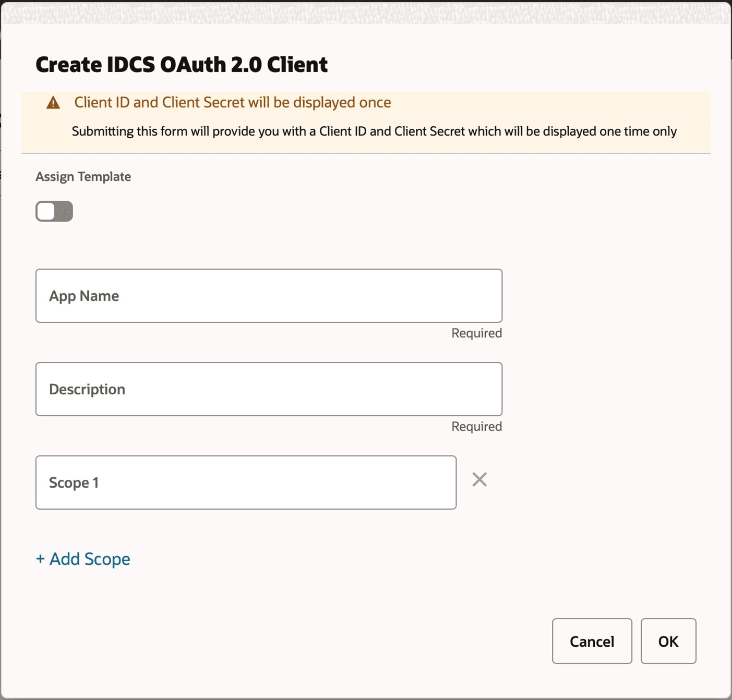This screenshot has height=700, width=732.
Task: Click the App Name input field
Action: pos(269,296)
